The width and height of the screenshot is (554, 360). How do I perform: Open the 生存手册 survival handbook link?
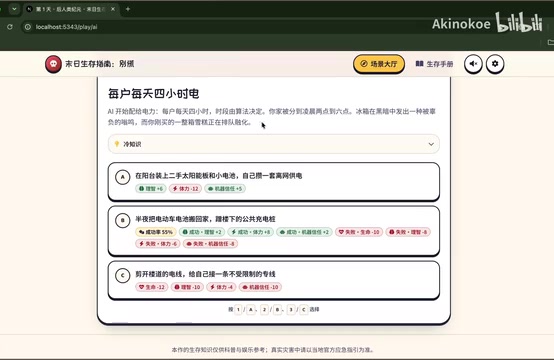point(435,64)
